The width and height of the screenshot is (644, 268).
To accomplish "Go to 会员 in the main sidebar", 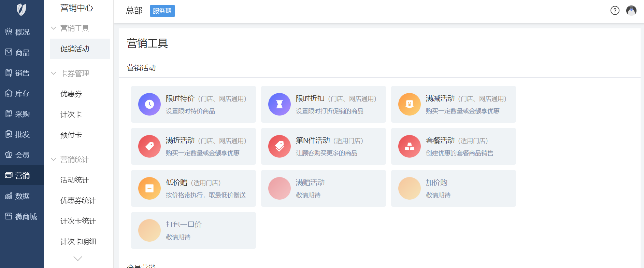I will (x=22, y=155).
